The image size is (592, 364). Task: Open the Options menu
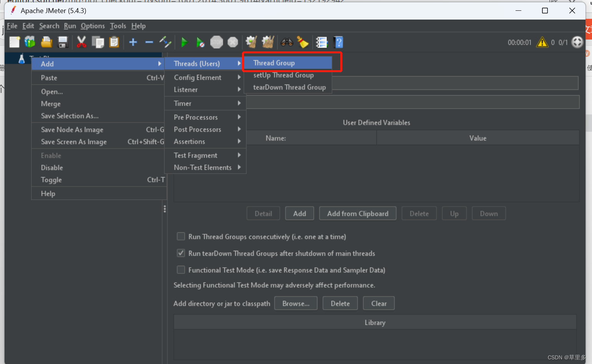pos(93,26)
